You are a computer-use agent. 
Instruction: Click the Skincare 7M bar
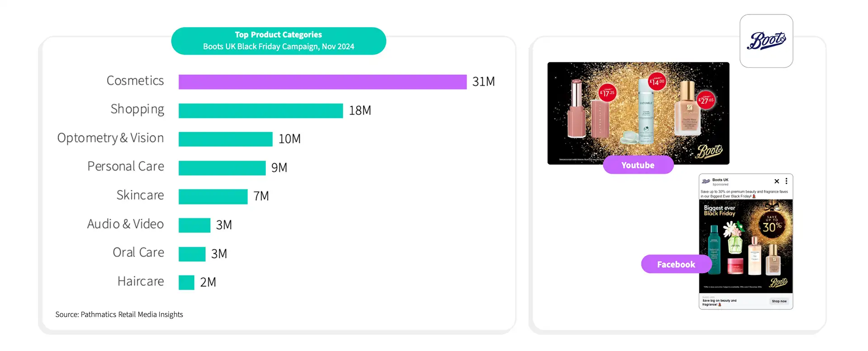[213, 197]
